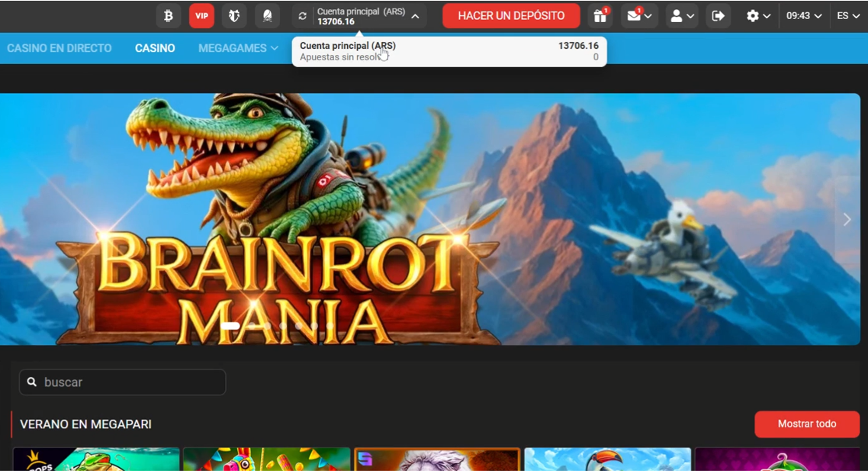The image size is (868, 471).
Task: Open the Bitcoin crypto icon in header
Action: (x=169, y=16)
